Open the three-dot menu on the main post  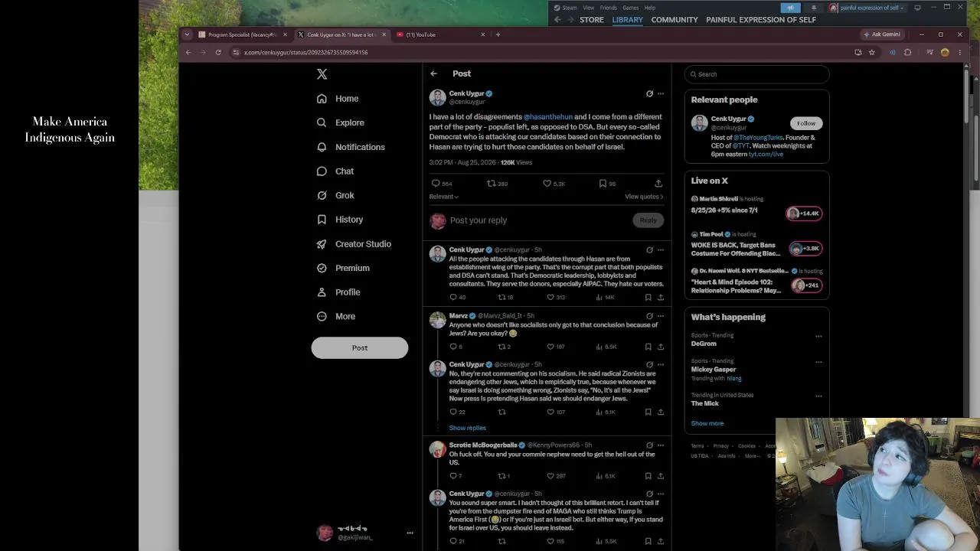point(661,93)
